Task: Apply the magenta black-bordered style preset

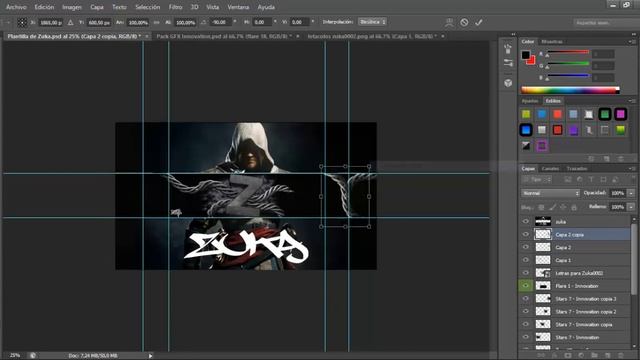Action: pyautogui.click(x=620, y=114)
